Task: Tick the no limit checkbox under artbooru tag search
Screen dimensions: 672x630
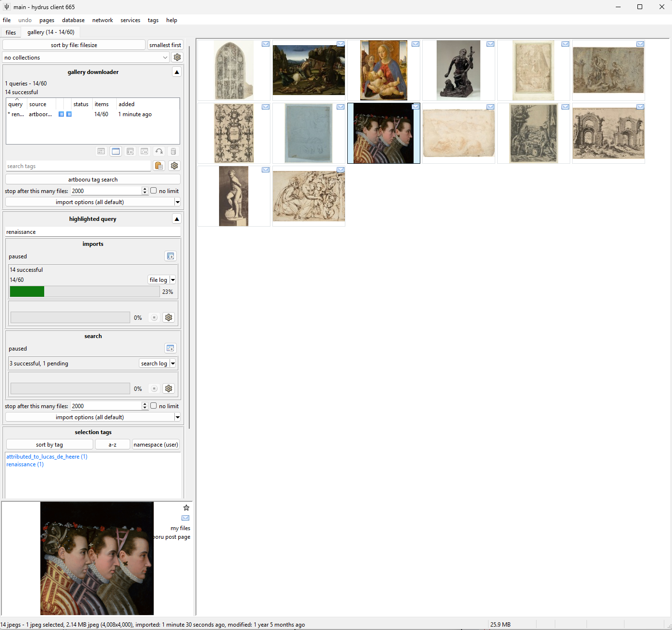Action: click(x=154, y=191)
